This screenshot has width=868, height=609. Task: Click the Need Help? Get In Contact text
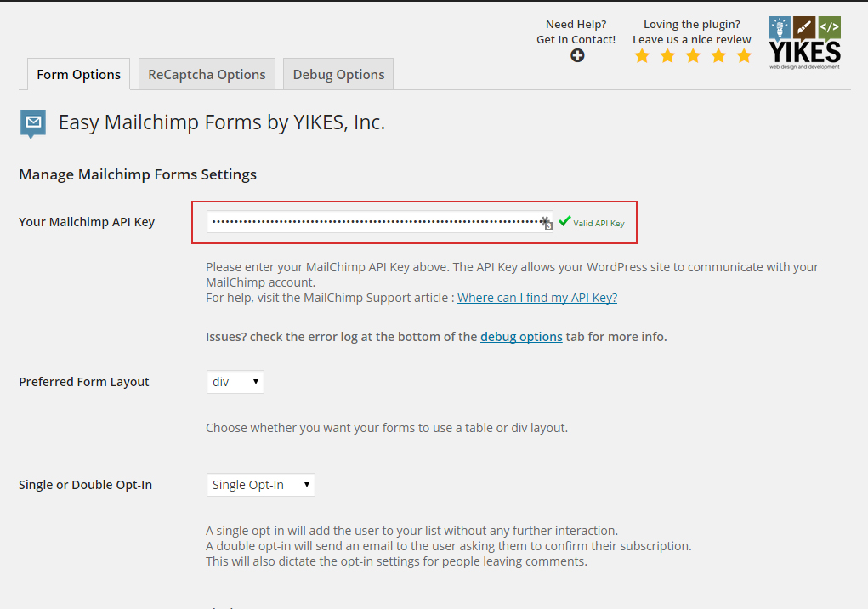click(x=576, y=32)
